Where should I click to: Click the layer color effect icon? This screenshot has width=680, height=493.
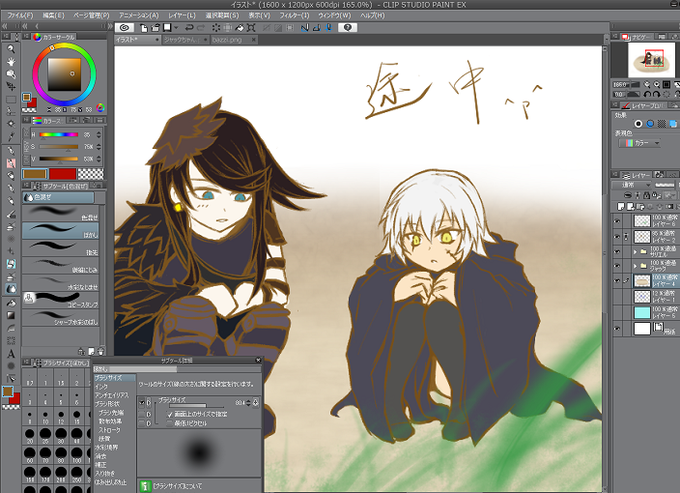pyautogui.click(x=673, y=124)
